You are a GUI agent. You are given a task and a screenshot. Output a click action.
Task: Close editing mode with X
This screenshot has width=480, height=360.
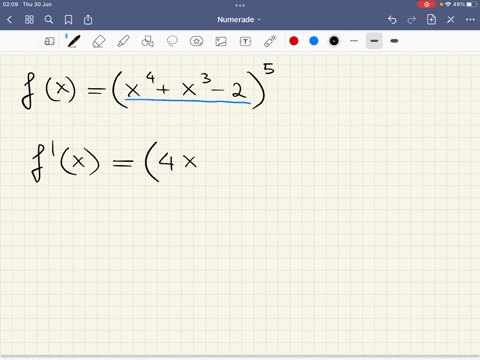[451, 20]
